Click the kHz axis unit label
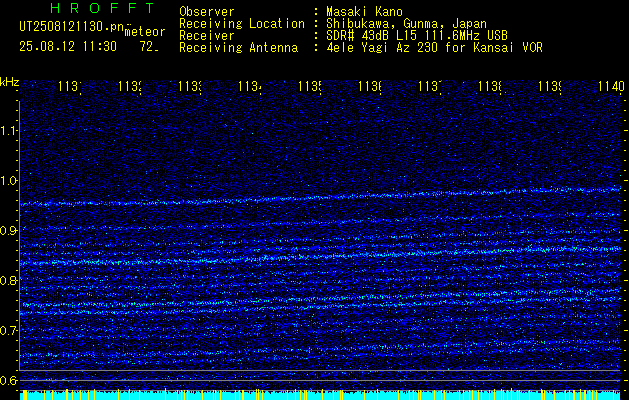This screenshot has height=400, width=629. [9, 82]
